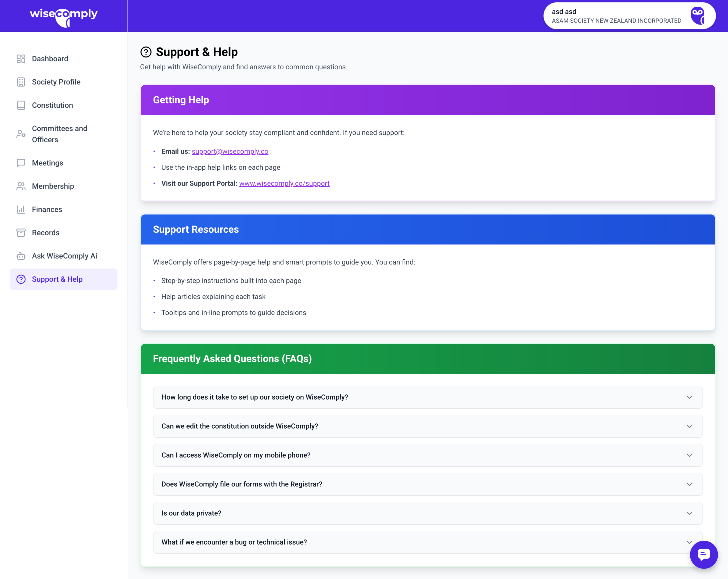Click the Society Profile building icon
728x579 pixels.
point(21,82)
